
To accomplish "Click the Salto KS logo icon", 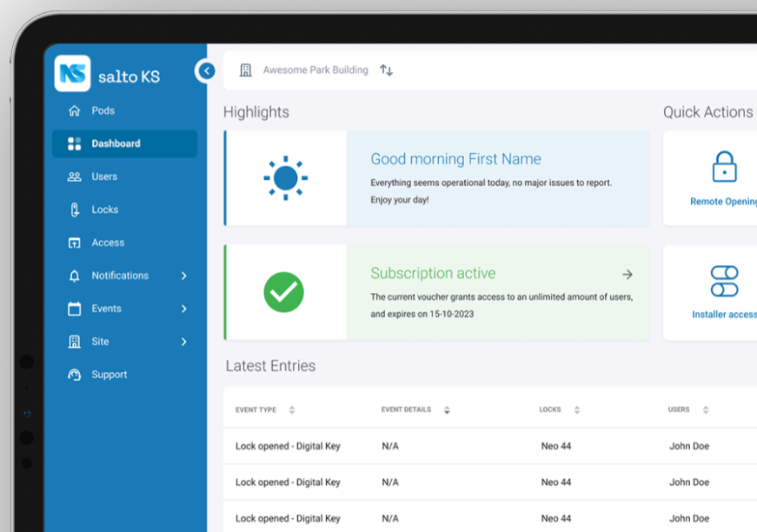I will coord(72,74).
